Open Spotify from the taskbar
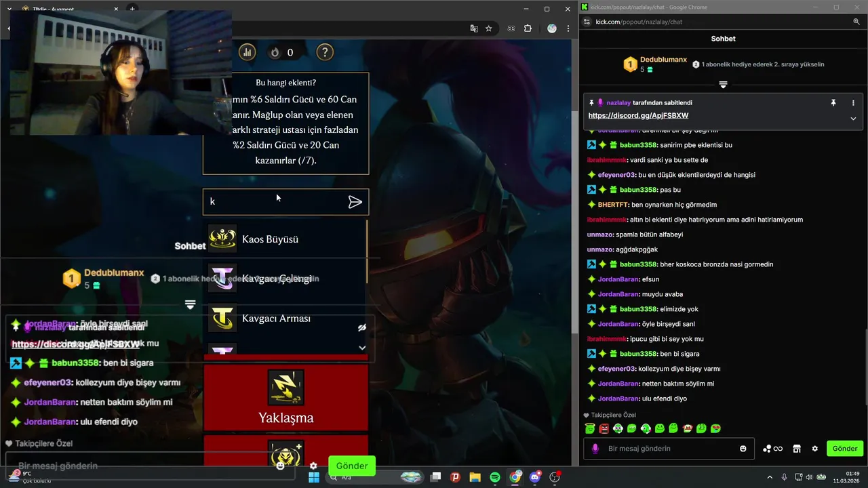 tap(495, 477)
